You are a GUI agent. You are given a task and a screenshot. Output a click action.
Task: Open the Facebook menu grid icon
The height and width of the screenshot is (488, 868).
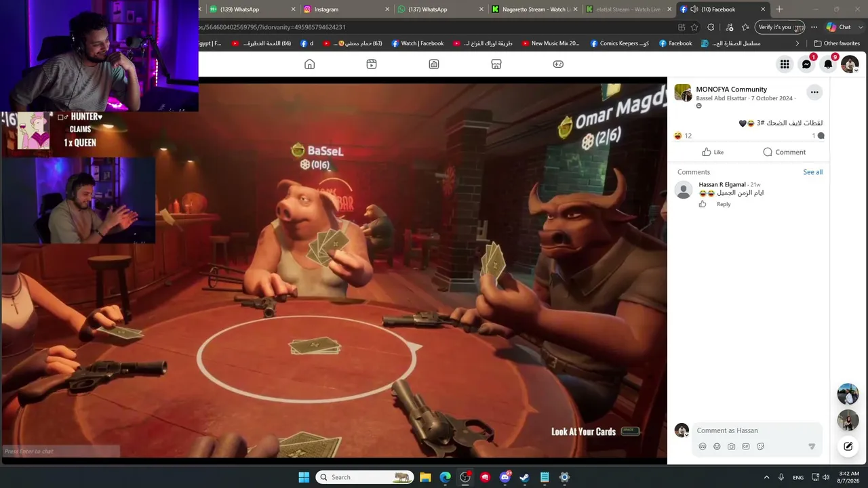[785, 64]
